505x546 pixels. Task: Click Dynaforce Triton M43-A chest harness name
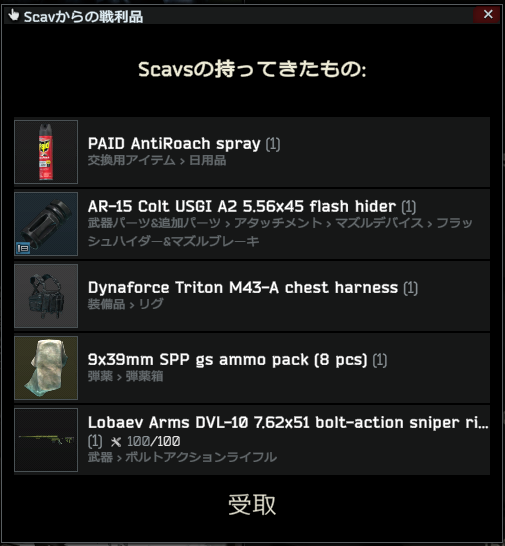pos(243,288)
